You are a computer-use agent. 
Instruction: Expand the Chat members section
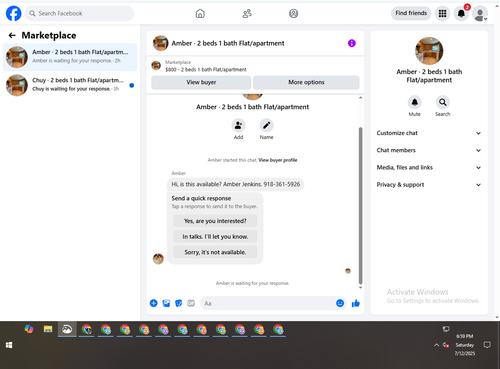pyautogui.click(x=429, y=150)
